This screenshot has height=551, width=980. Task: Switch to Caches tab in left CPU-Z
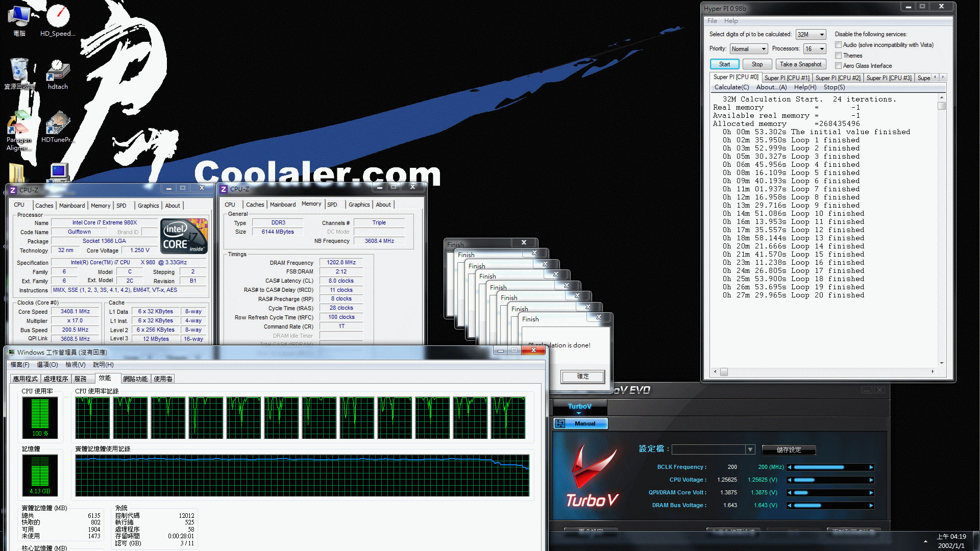(x=44, y=206)
